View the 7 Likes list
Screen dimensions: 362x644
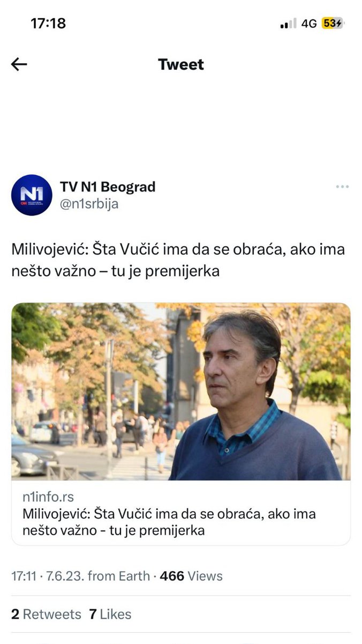(x=110, y=614)
